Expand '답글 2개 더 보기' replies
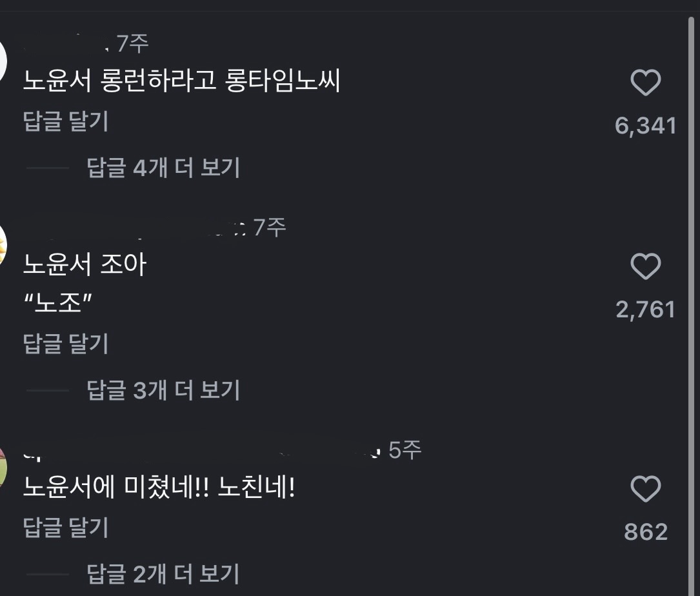The image size is (700, 596). click(x=163, y=574)
